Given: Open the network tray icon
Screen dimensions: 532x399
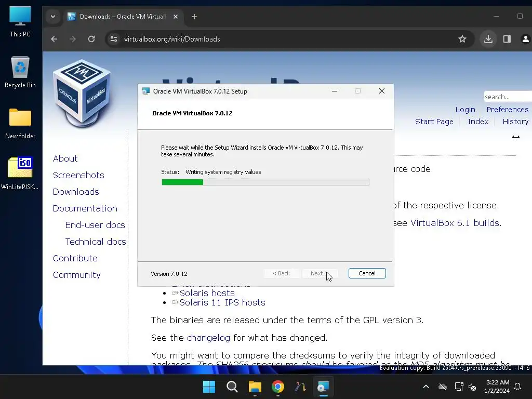Looking at the screenshot, I should point(459,387).
